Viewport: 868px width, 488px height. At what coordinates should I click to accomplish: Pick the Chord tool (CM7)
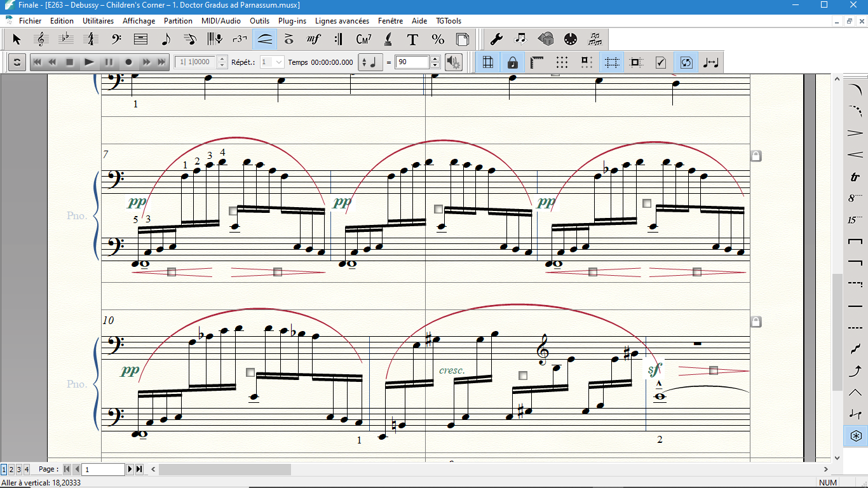363,39
